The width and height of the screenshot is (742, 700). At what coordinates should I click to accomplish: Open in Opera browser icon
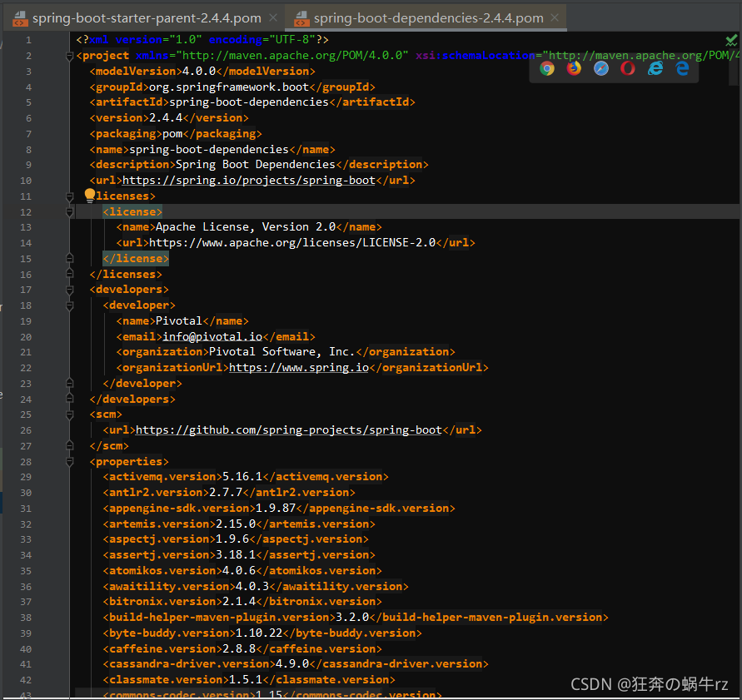click(628, 68)
